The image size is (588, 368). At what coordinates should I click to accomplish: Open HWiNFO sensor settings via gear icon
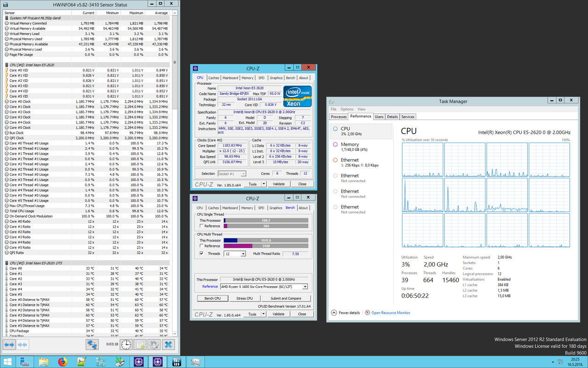pos(154,345)
